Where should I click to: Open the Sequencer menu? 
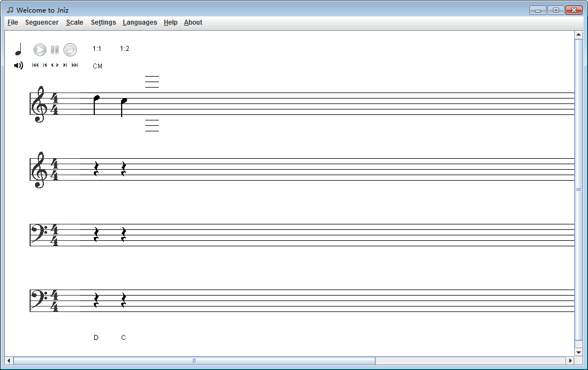pos(42,22)
